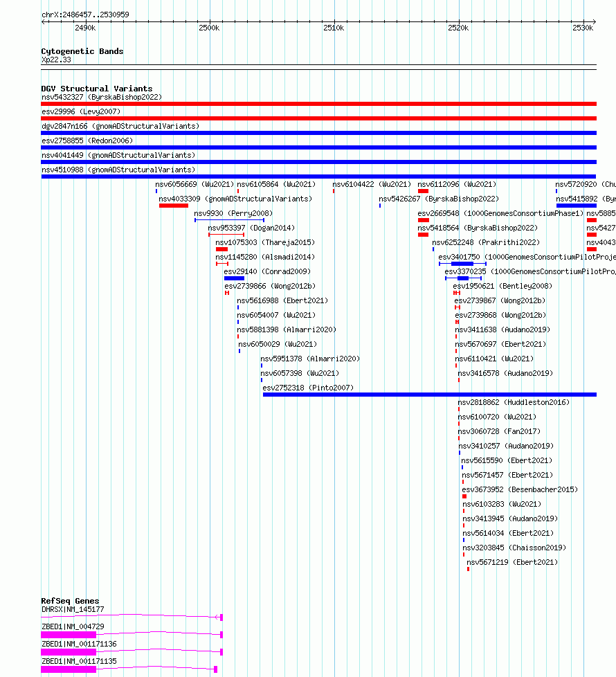The image size is (616, 677).
Task: Open nsv6056669 (Wu2021) variant label
Action: click(x=194, y=184)
